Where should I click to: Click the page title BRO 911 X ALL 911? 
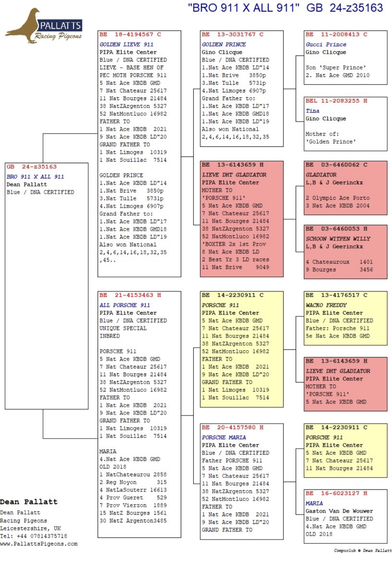coord(244,8)
